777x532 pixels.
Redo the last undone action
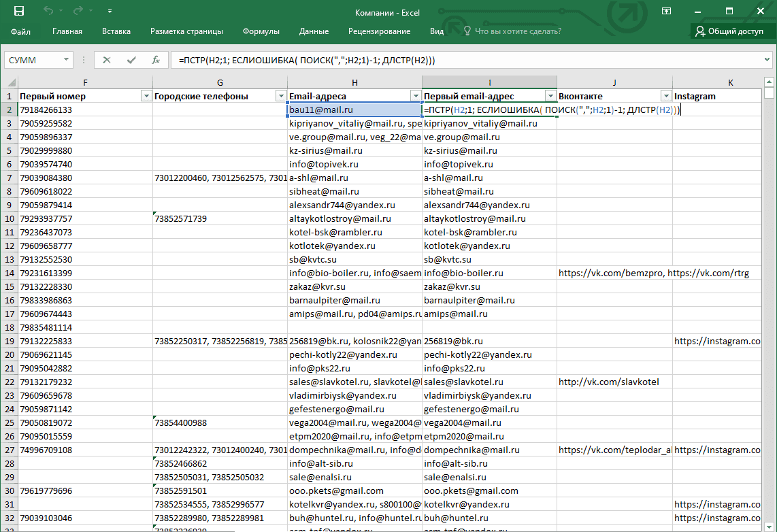click(x=78, y=11)
